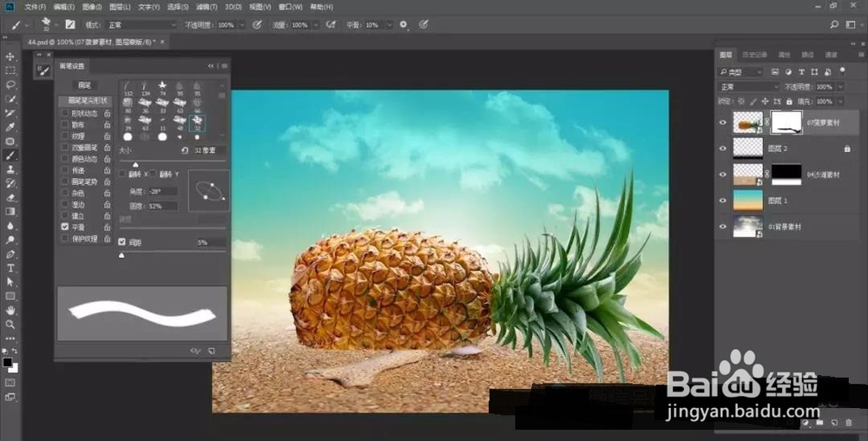Open the layer blend mode 正常 dropdown
Viewport: 868px width, 441px height.
click(x=748, y=87)
